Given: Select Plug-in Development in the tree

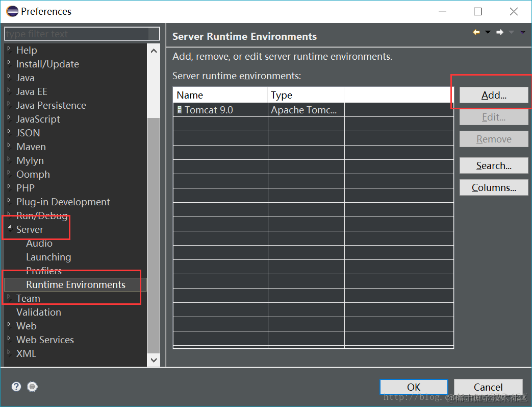Looking at the screenshot, I should [63, 202].
